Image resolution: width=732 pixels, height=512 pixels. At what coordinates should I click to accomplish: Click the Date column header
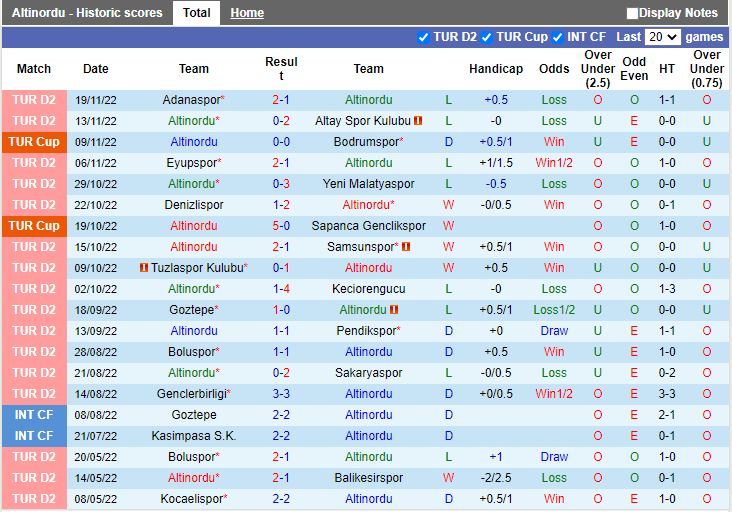click(96, 69)
